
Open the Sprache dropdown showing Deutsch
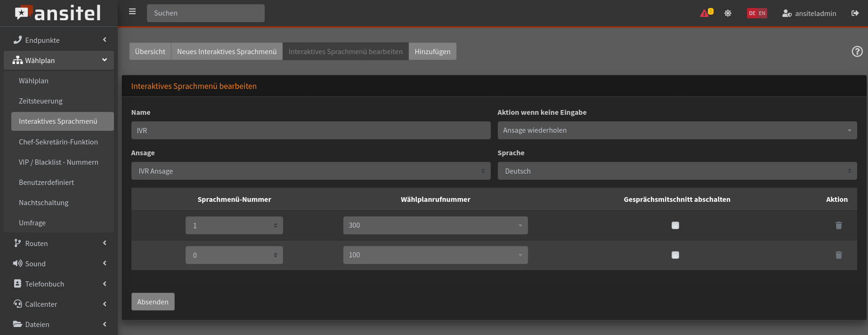(x=677, y=171)
